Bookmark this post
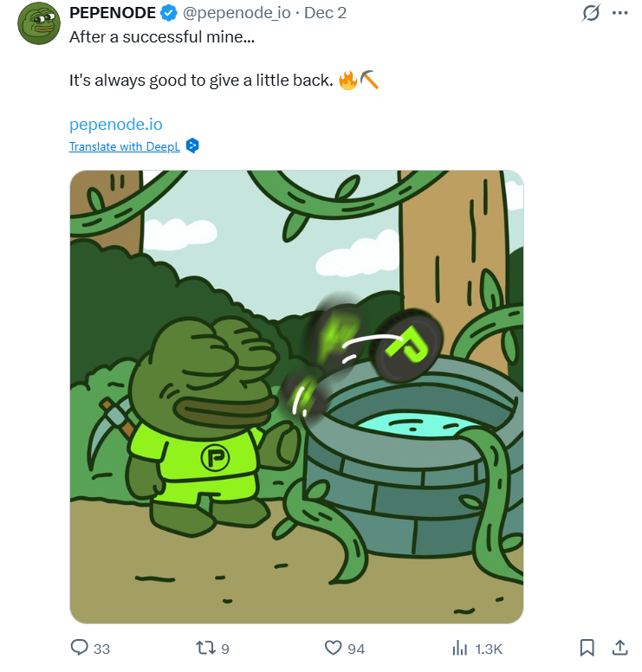The width and height of the screenshot is (642, 672). coord(587,648)
